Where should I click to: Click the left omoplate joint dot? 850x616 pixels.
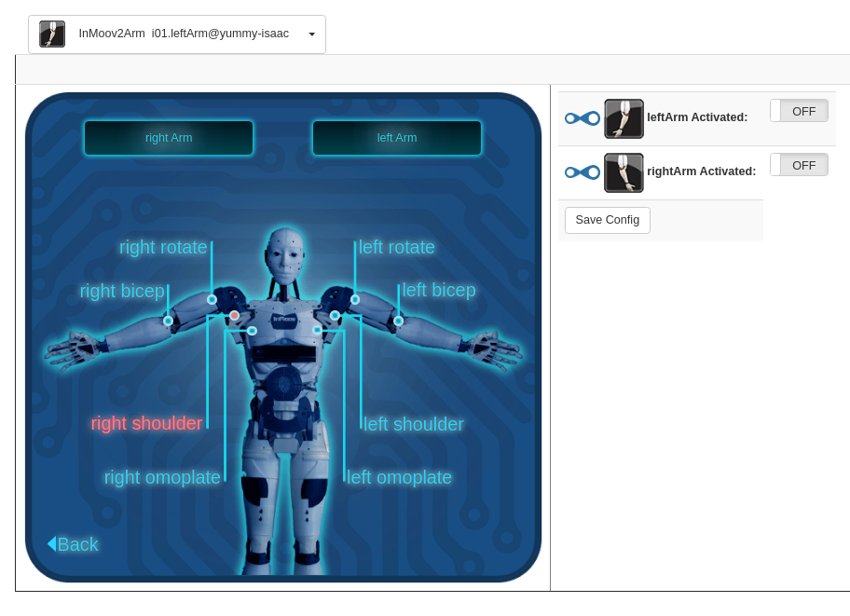tap(318, 330)
